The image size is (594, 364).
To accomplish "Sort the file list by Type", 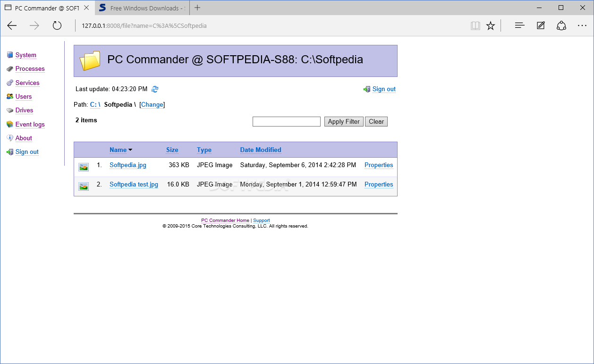I will 204,150.
